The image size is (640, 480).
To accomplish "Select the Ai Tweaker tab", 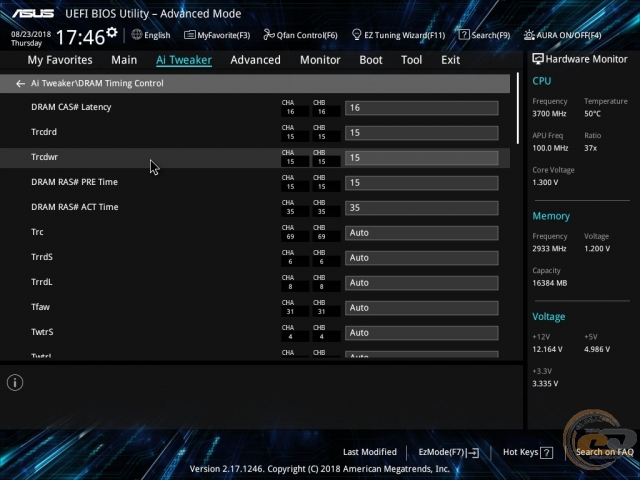I will (184, 60).
